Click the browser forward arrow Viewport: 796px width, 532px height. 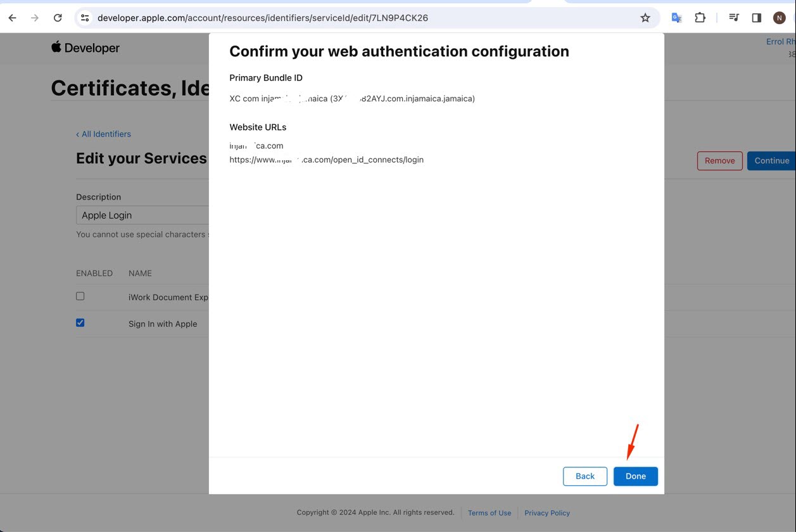point(35,18)
